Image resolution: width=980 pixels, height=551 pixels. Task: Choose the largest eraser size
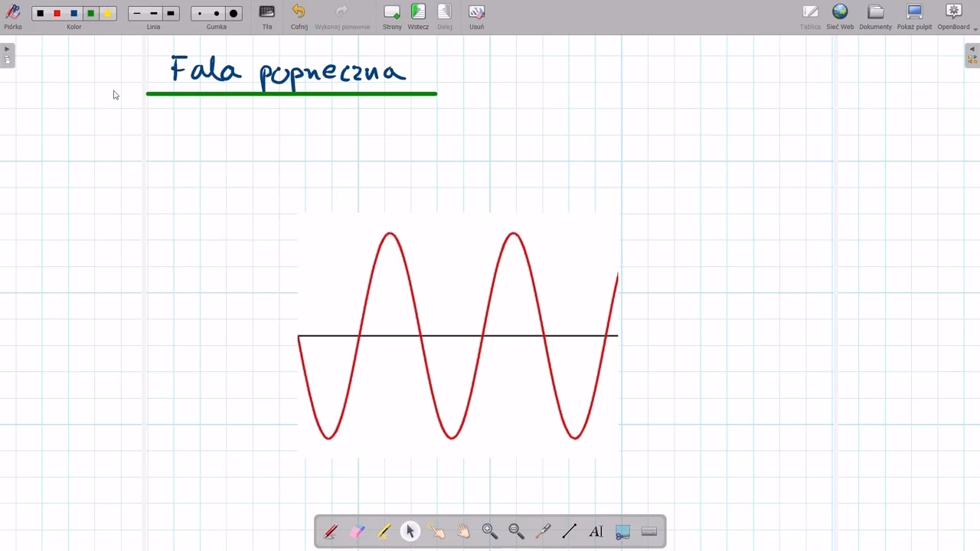point(234,14)
